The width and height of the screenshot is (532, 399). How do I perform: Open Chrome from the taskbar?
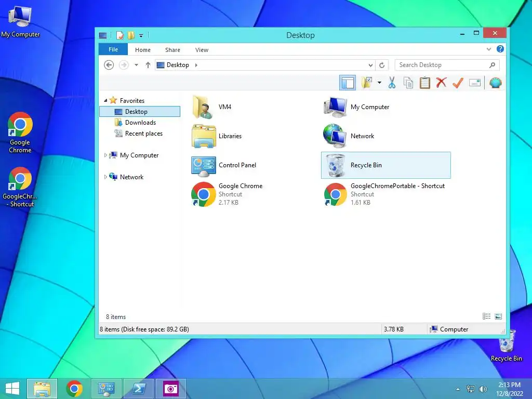click(74, 389)
